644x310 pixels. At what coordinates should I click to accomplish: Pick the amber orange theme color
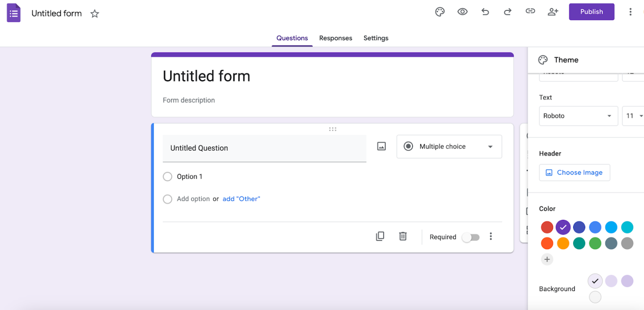click(x=563, y=243)
